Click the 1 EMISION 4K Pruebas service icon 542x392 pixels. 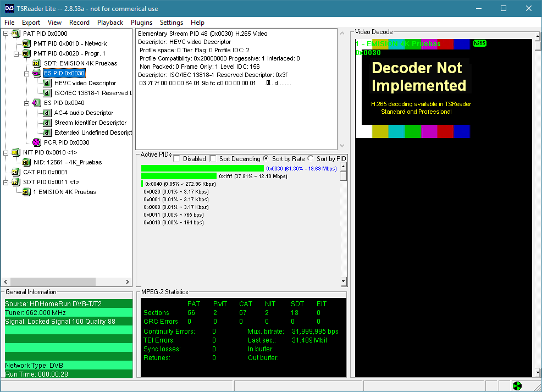pos(26,192)
